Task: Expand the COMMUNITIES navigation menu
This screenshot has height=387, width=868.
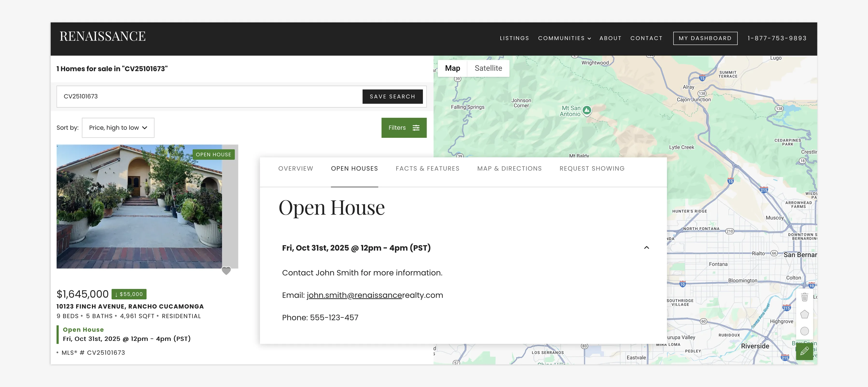Action: pyautogui.click(x=564, y=38)
